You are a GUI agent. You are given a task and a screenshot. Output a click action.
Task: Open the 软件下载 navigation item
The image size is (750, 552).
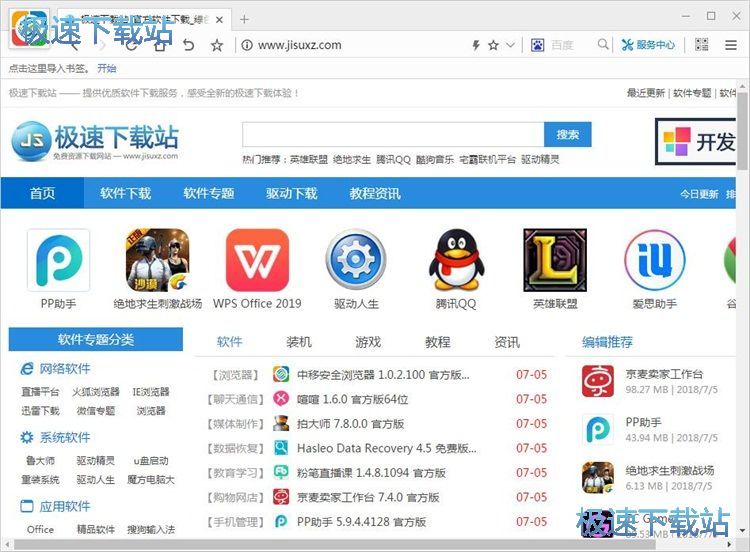click(x=125, y=193)
